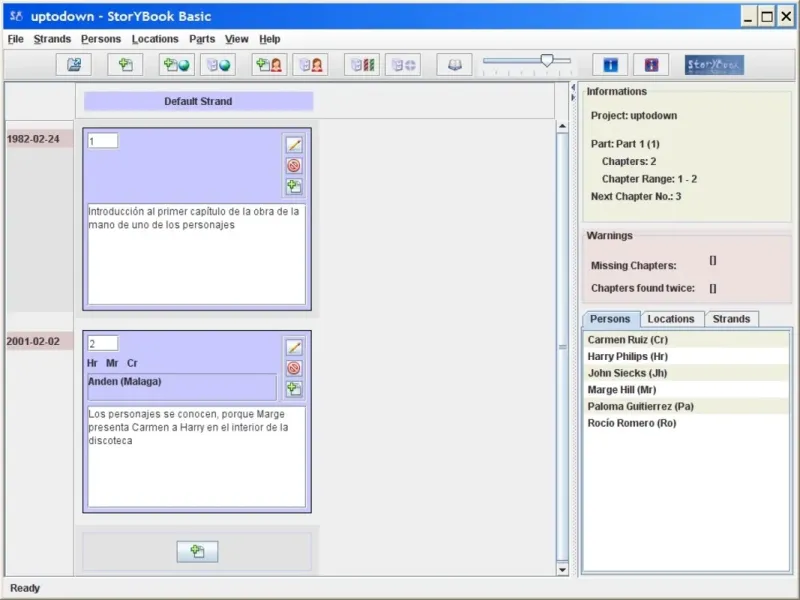Image resolution: width=800 pixels, height=600 pixels.
Task: Open the Parts menu
Action: pyautogui.click(x=202, y=39)
